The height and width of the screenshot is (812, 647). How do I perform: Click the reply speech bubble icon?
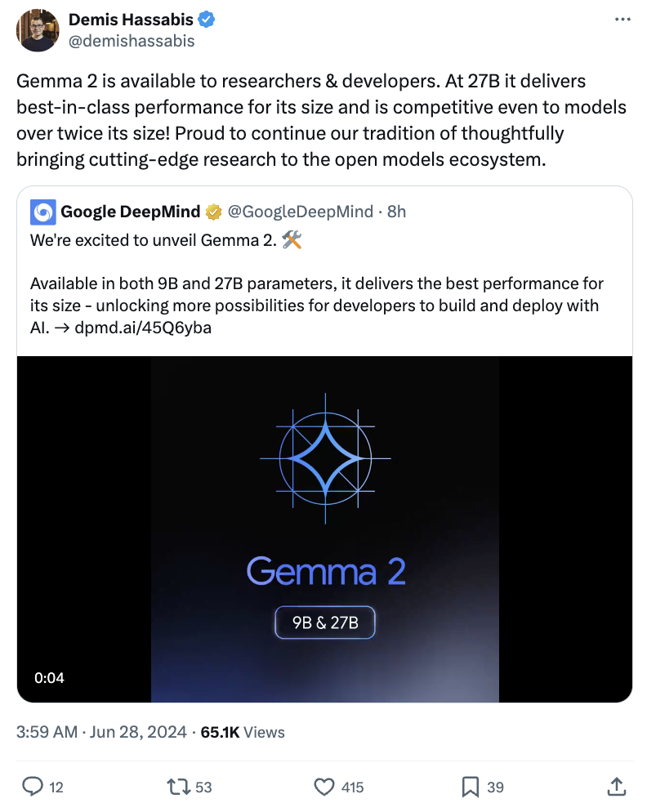pyautogui.click(x=33, y=786)
